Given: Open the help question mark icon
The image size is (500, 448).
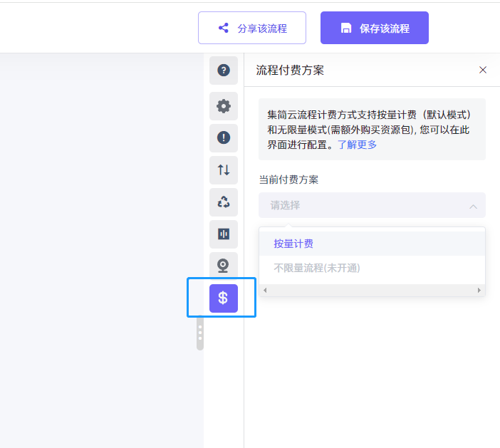Looking at the screenshot, I should coord(224,70).
